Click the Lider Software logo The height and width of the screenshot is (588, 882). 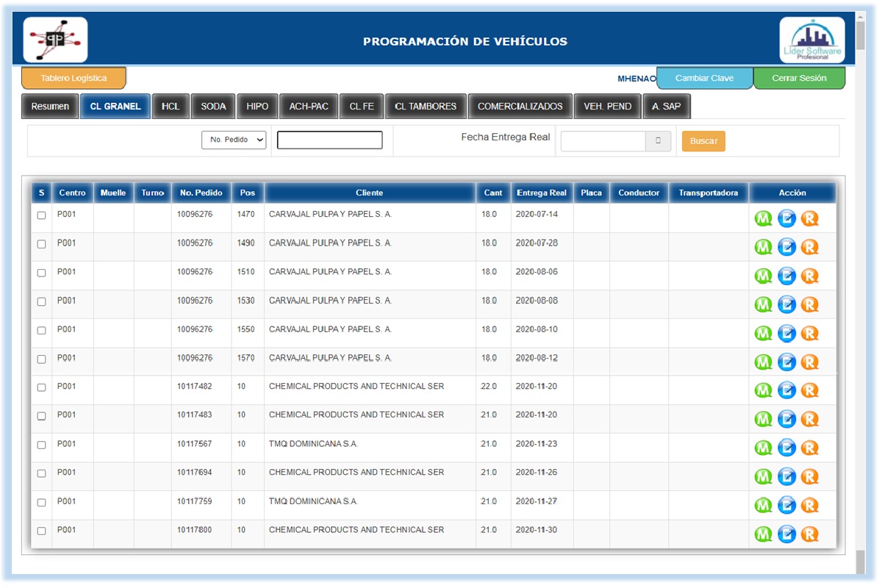811,40
